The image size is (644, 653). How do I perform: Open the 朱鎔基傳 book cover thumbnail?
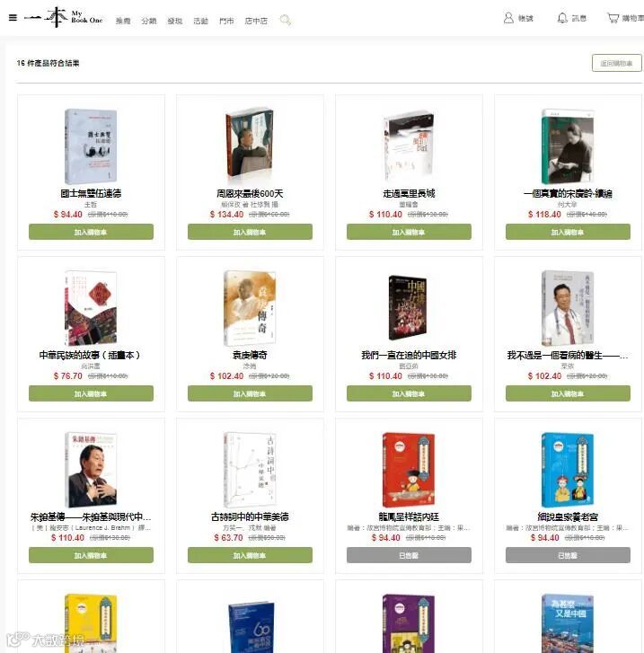point(91,470)
